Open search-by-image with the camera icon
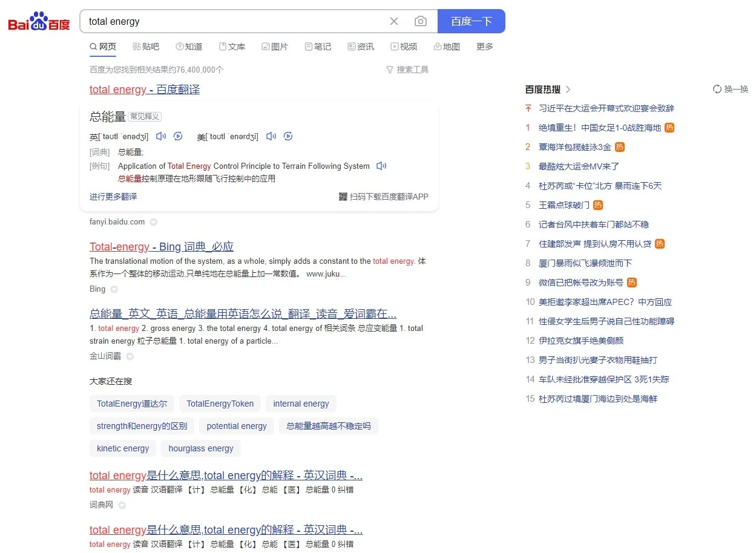 pos(421,21)
